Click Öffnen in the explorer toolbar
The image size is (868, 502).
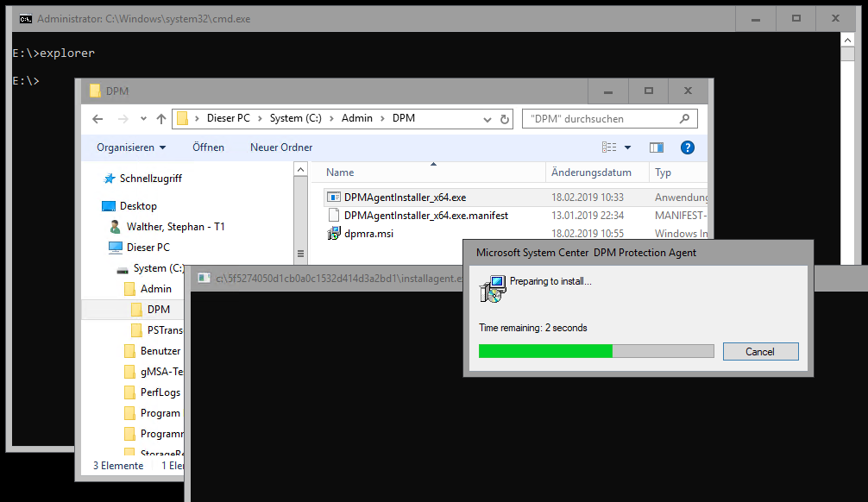(x=208, y=147)
